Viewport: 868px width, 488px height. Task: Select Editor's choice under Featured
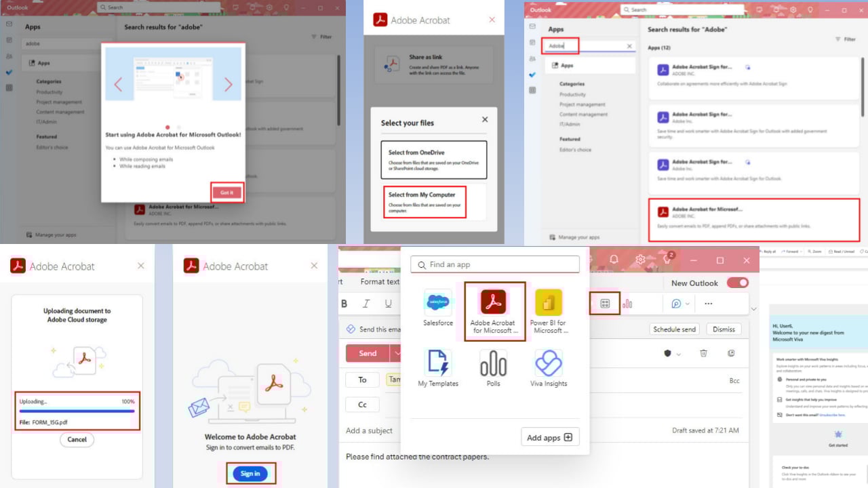point(575,150)
